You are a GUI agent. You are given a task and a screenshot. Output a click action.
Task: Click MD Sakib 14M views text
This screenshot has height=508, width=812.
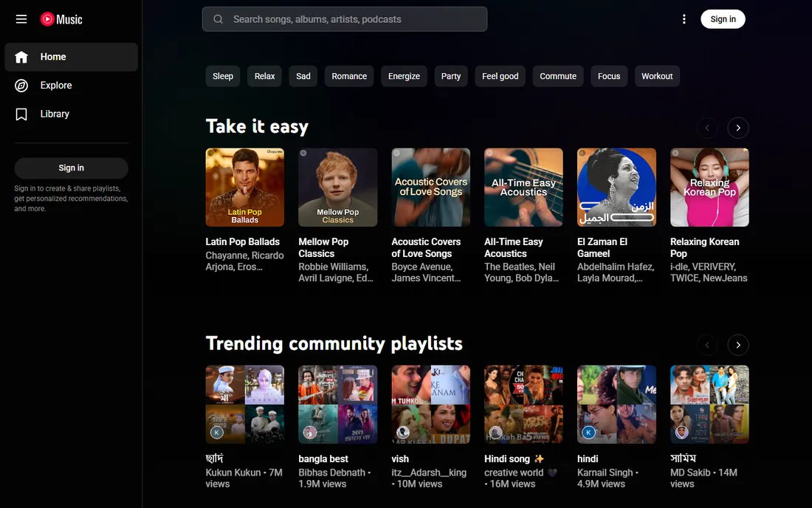703,478
